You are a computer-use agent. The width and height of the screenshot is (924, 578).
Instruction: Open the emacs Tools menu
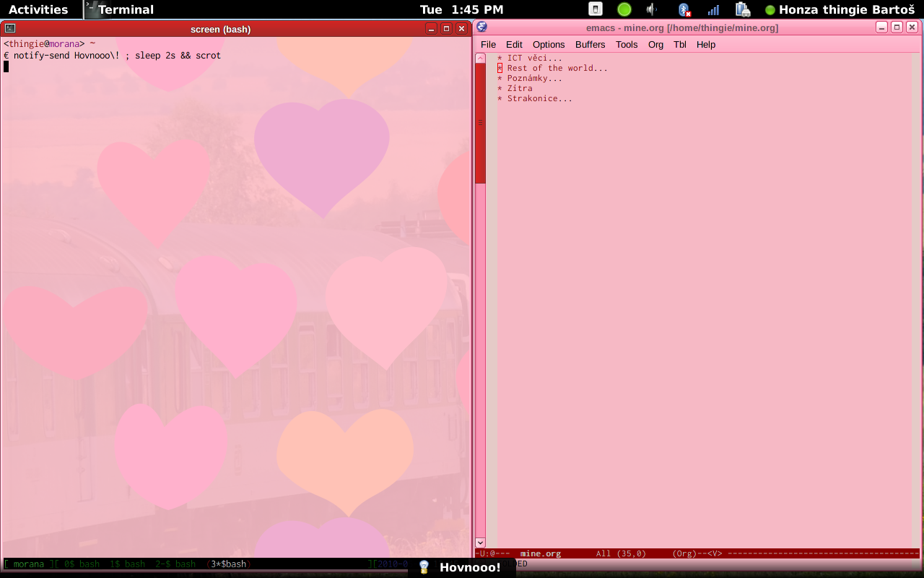[x=627, y=44]
